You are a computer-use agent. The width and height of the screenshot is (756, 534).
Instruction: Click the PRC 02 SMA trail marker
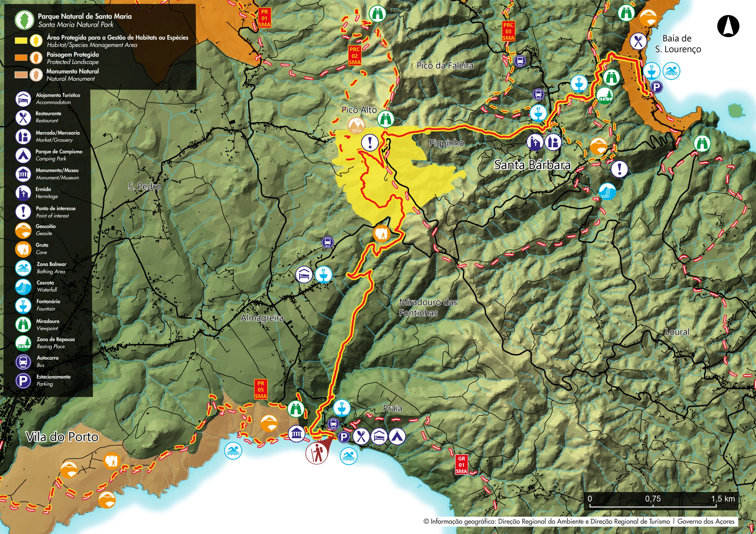pos(355,55)
